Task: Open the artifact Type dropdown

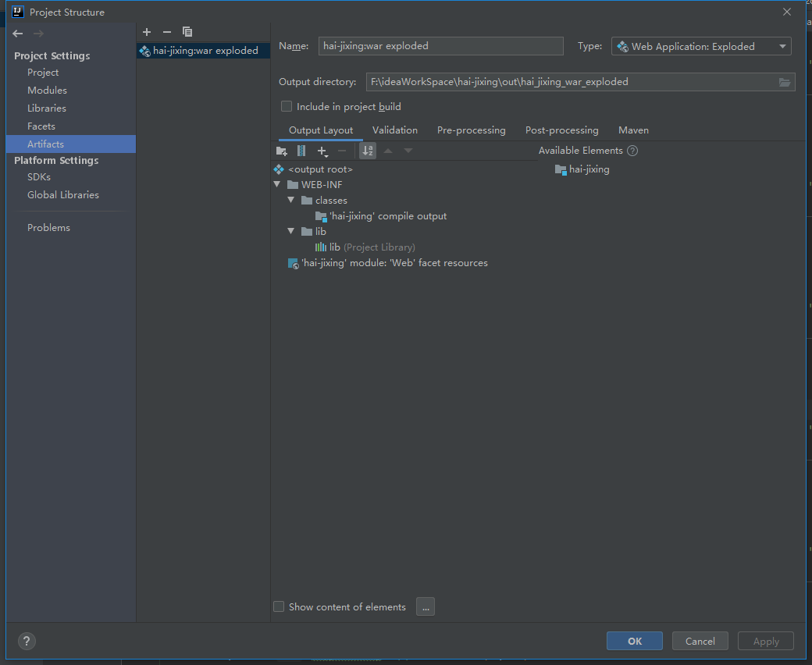Action: pyautogui.click(x=701, y=46)
